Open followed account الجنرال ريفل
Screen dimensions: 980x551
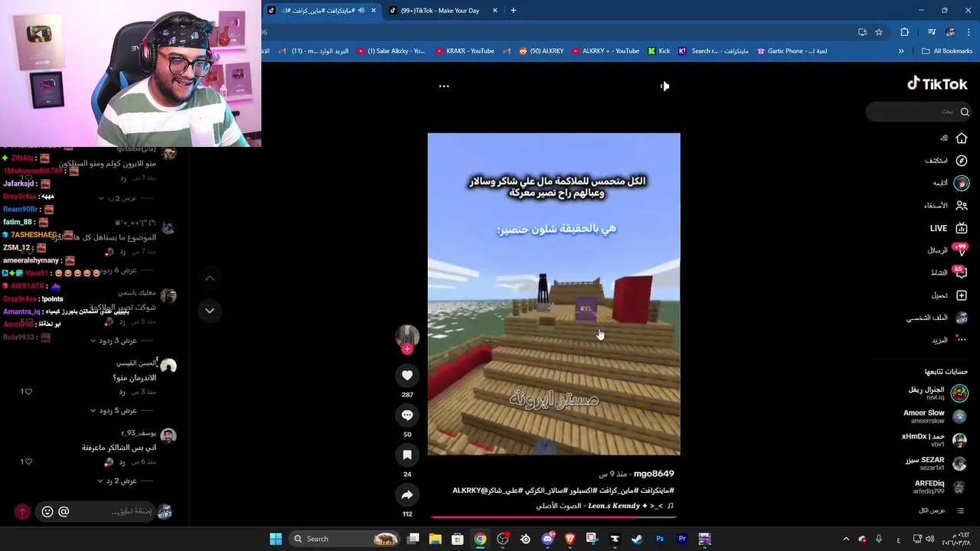tap(937, 393)
